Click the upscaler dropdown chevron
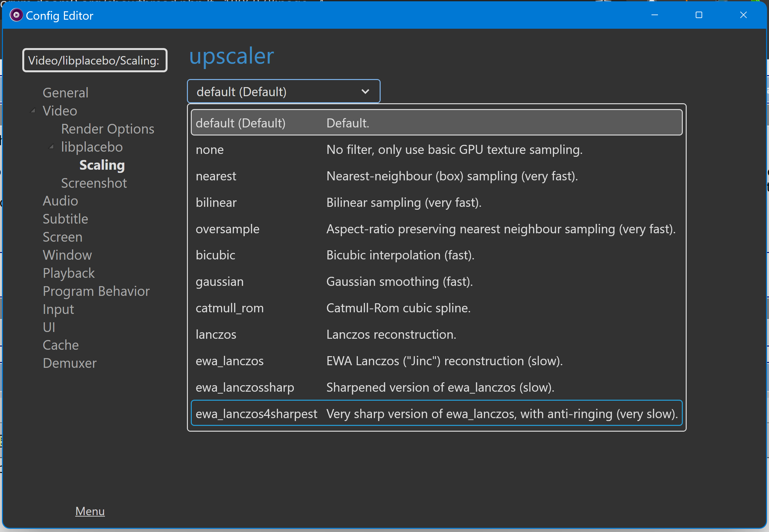The image size is (769, 532). click(x=365, y=92)
